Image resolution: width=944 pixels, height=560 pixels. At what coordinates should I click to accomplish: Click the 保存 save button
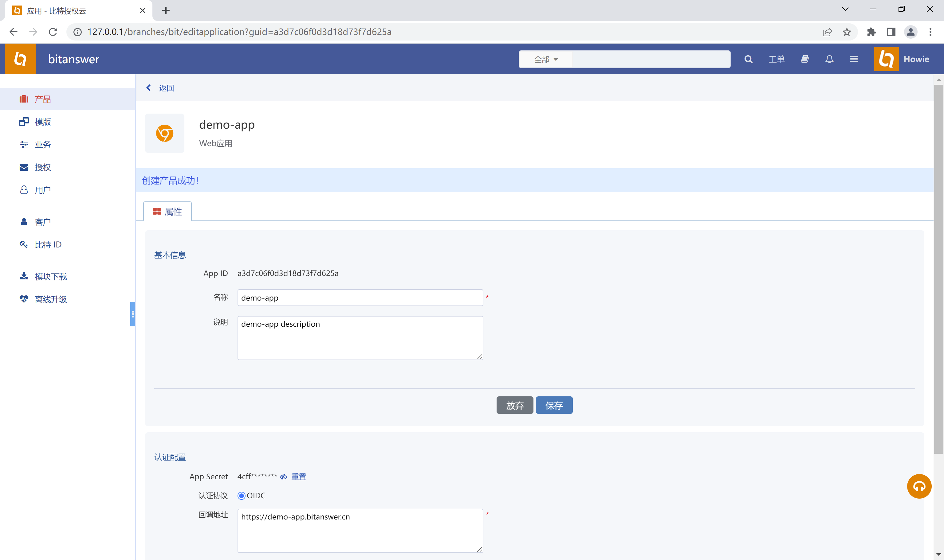(x=553, y=405)
